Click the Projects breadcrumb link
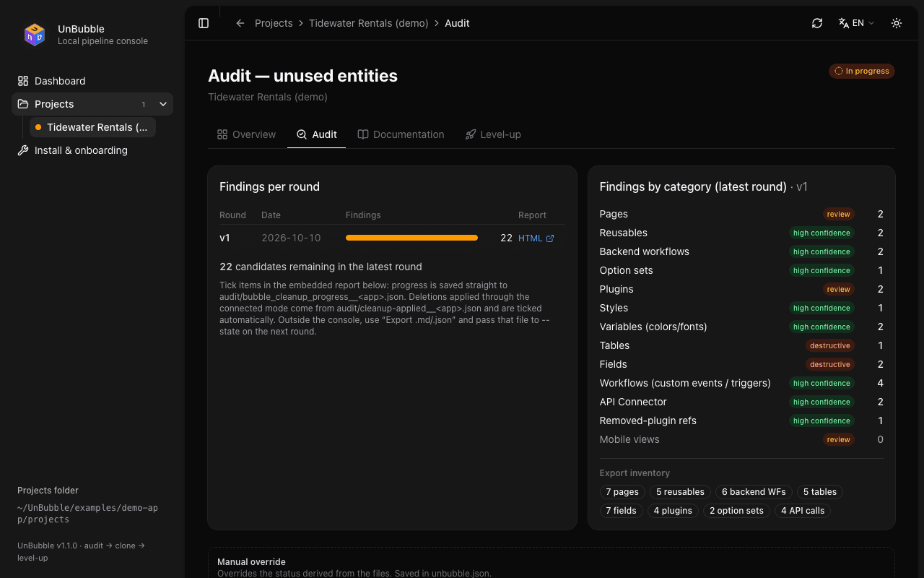Image resolution: width=924 pixels, height=578 pixels. (x=274, y=23)
